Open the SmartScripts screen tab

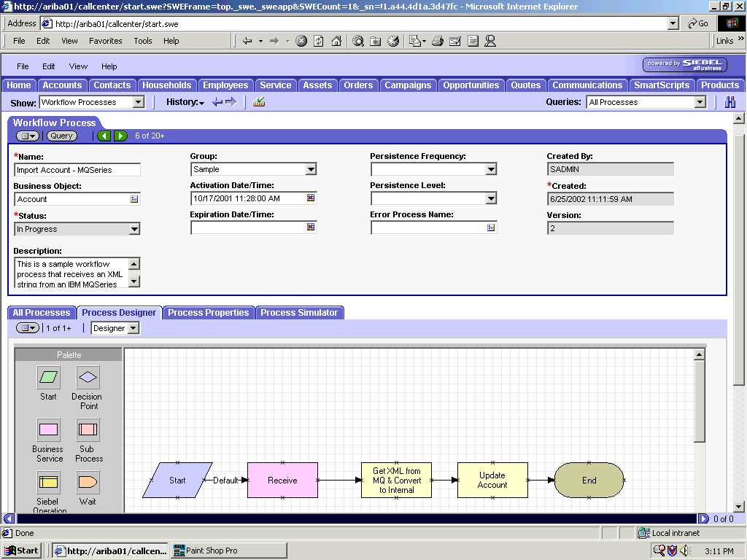point(661,85)
